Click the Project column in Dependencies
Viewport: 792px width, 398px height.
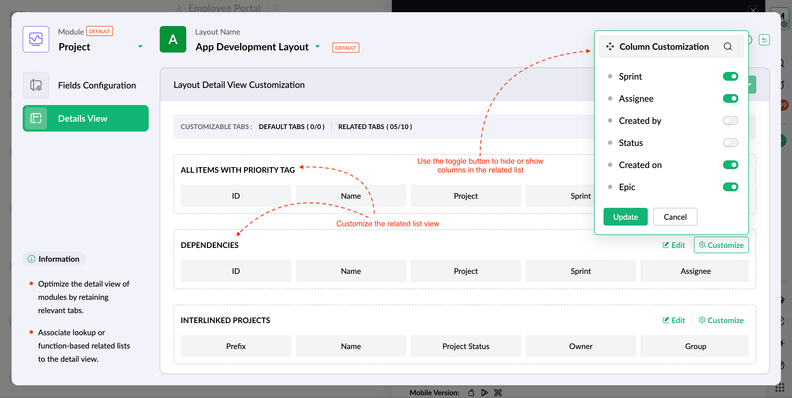[466, 271]
